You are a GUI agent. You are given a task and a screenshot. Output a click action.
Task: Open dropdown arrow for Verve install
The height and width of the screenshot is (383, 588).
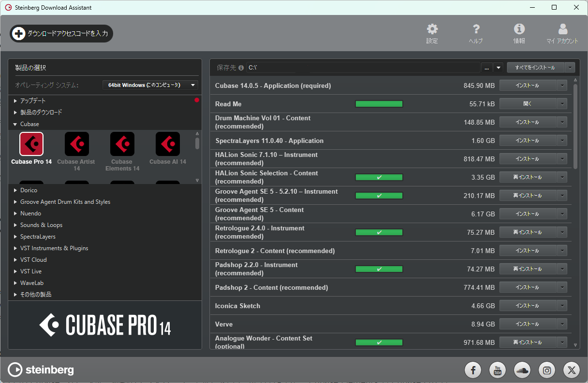point(562,324)
